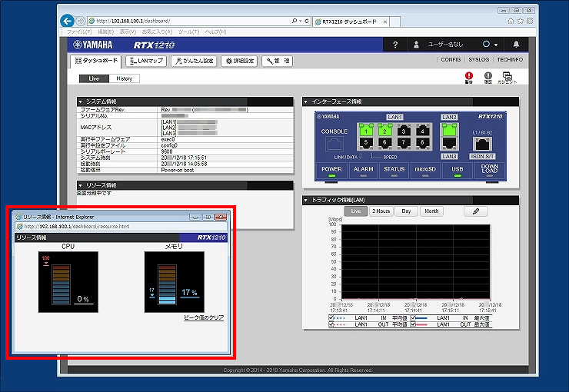Screen dimensions: 569x392
Task: Open the ヘルプ(H) menu
Action: click(x=215, y=32)
